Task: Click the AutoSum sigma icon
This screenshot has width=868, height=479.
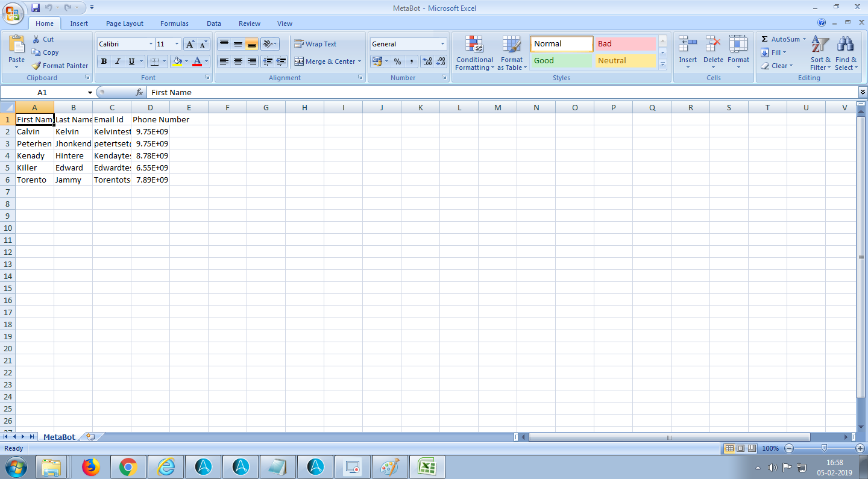Action: coord(764,39)
